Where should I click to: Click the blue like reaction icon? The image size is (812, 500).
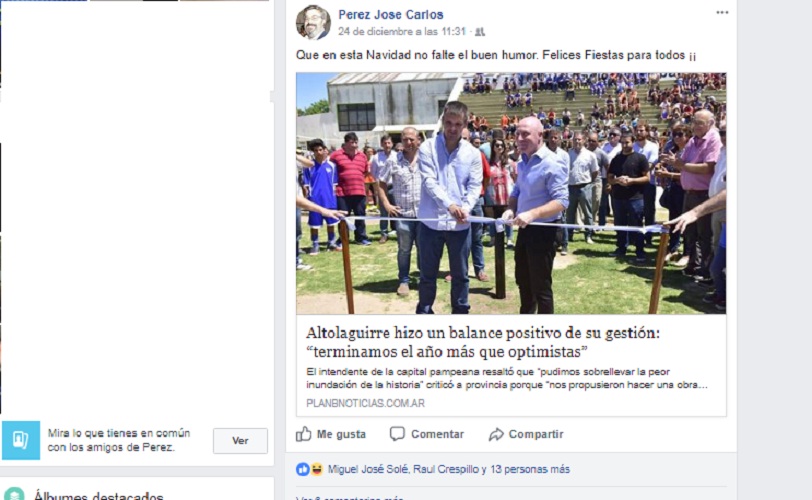pos(302,469)
